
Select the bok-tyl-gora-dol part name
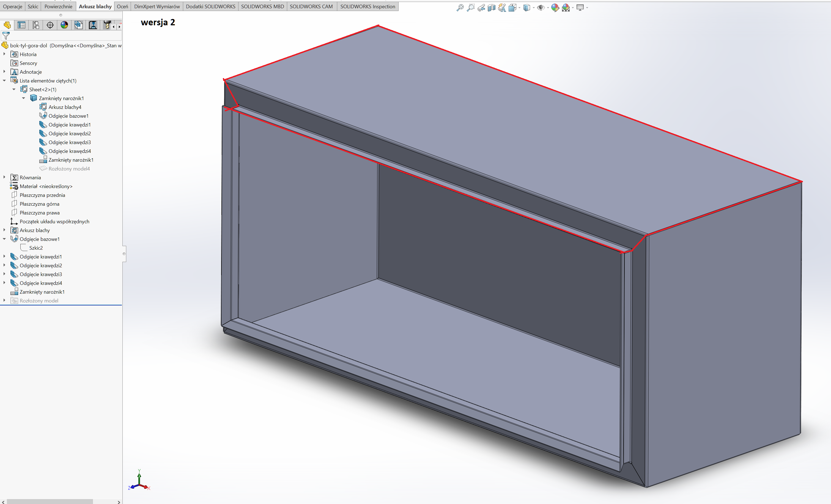(x=29, y=46)
